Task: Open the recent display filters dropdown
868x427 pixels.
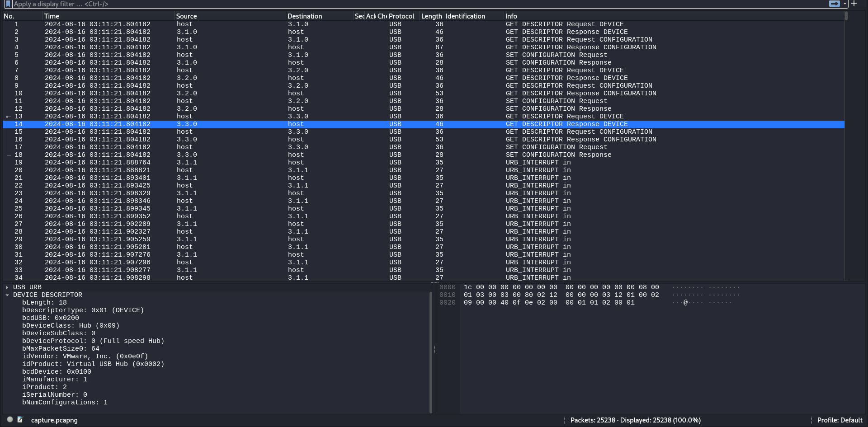Action: [x=844, y=4]
